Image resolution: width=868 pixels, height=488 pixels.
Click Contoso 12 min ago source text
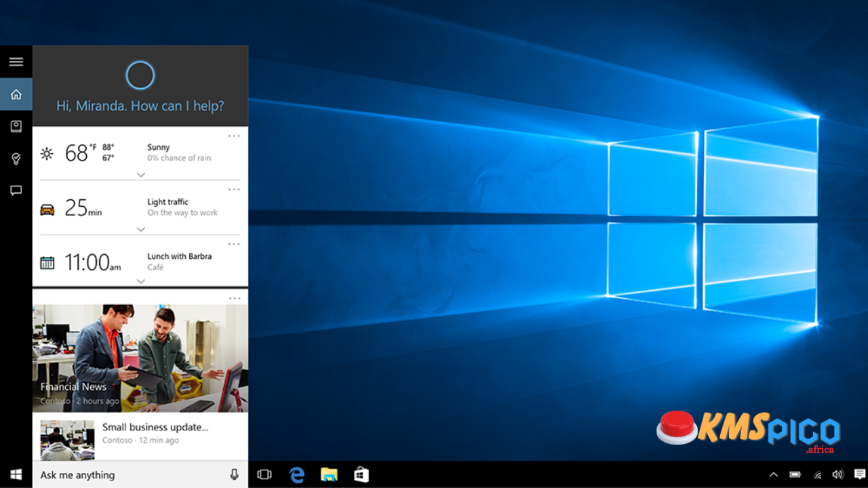click(140, 441)
